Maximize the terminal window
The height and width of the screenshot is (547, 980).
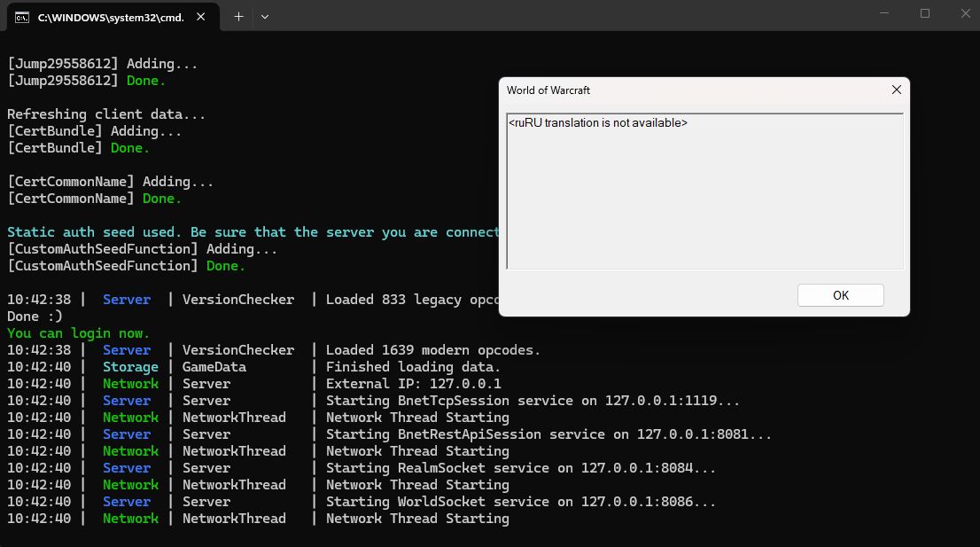[x=925, y=13]
